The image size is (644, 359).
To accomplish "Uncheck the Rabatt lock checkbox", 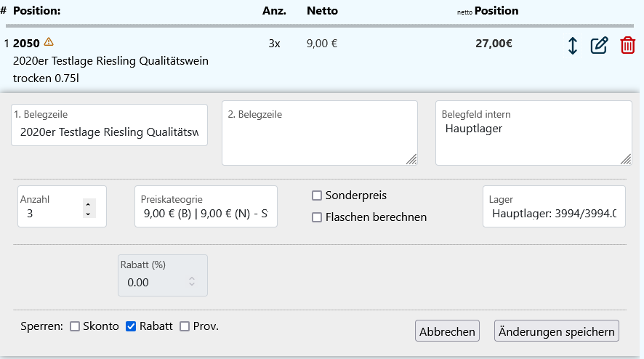I will [132, 327].
